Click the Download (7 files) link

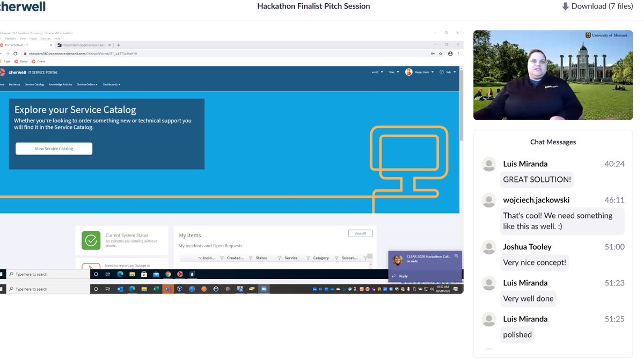click(x=597, y=6)
